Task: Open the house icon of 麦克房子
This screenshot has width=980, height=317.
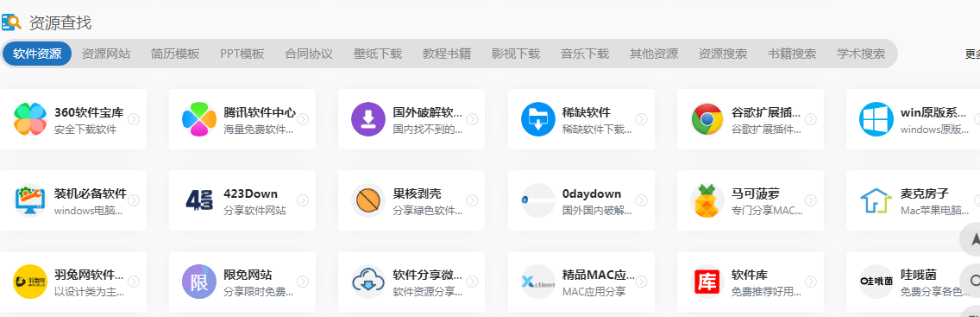Action: (x=876, y=200)
